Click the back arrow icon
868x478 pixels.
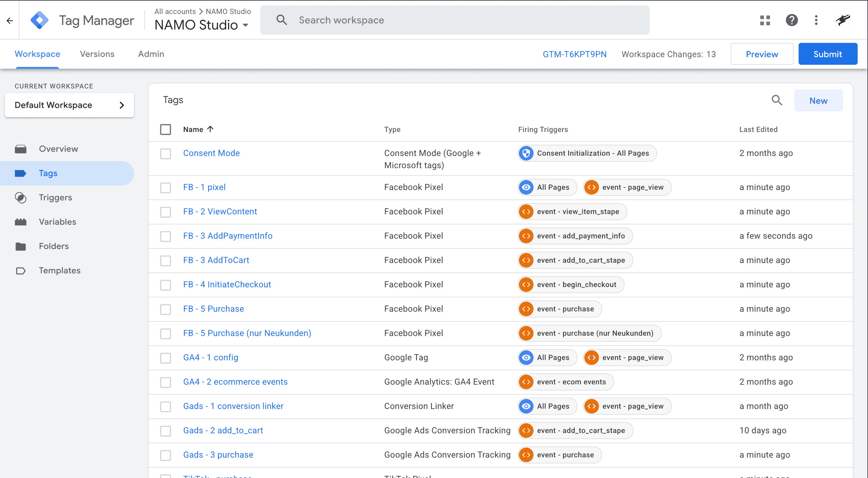tap(10, 21)
